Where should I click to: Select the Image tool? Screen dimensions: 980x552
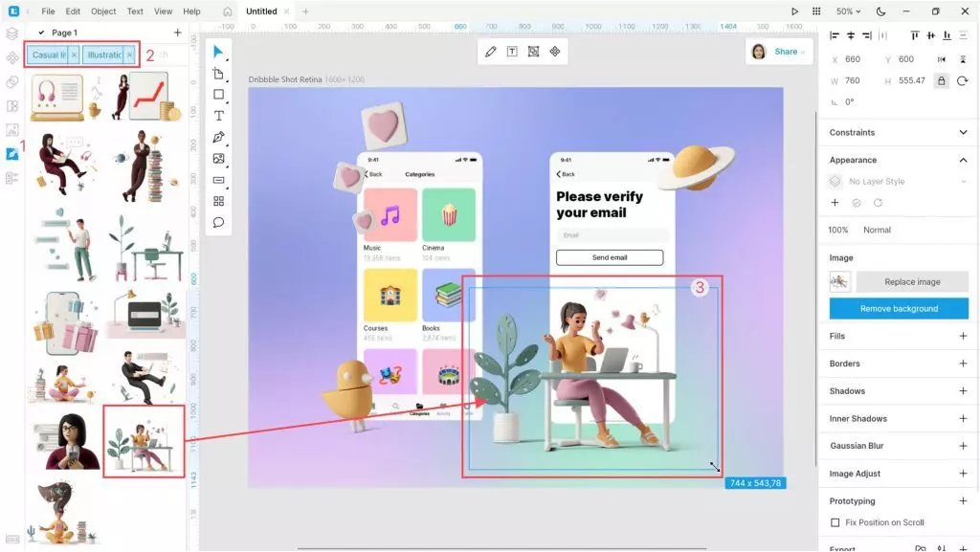click(x=218, y=159)
